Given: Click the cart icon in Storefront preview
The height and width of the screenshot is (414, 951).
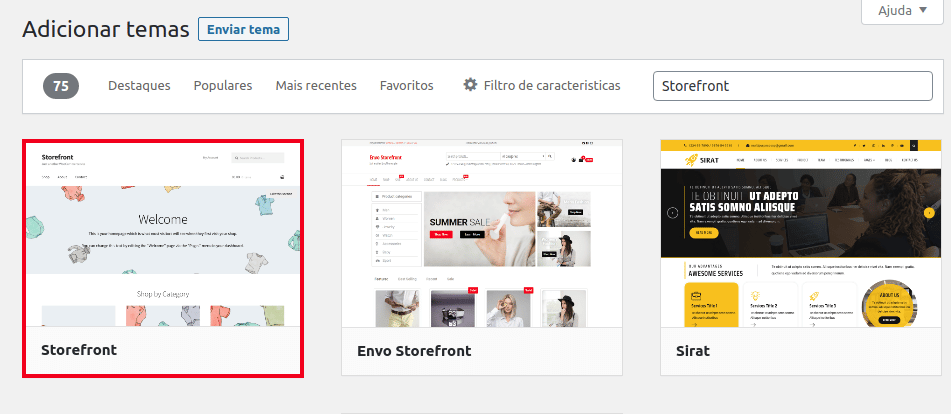Looking at the screenshot, I should click(x=281, y=177).
